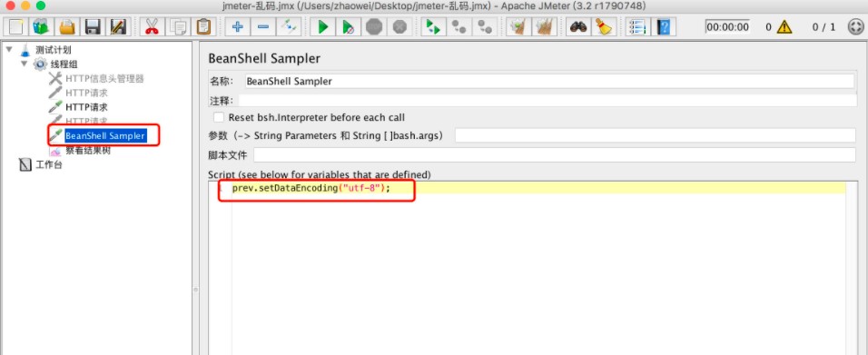Select HTTP信息头管理器 in the tree
Screen dimensions: 868x355
click(x=104, y=79)
